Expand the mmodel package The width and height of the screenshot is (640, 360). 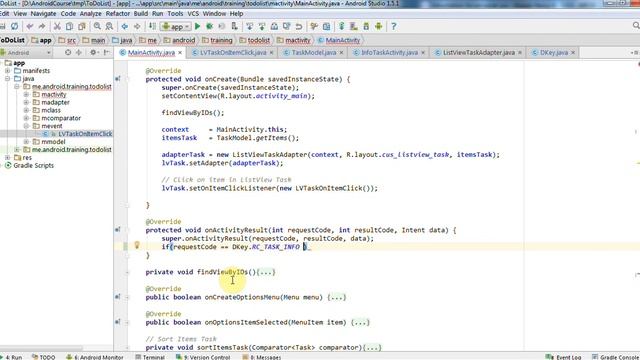tap(26, 142)
